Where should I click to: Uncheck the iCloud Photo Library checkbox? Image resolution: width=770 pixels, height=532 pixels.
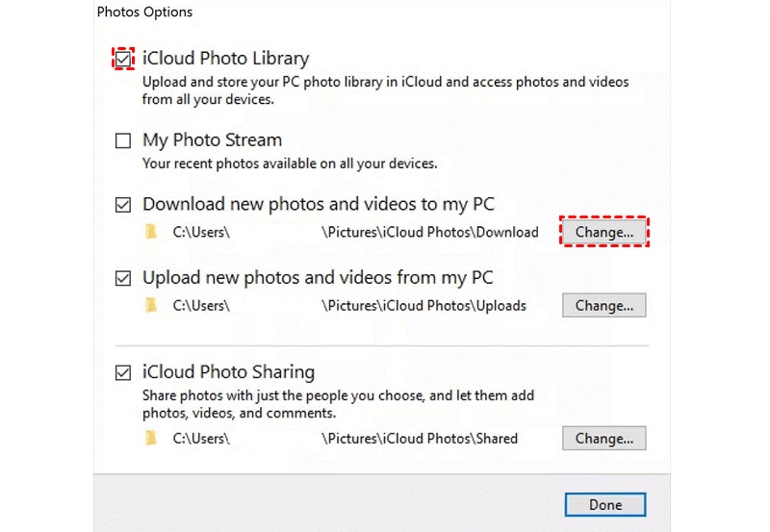[123, 59]
